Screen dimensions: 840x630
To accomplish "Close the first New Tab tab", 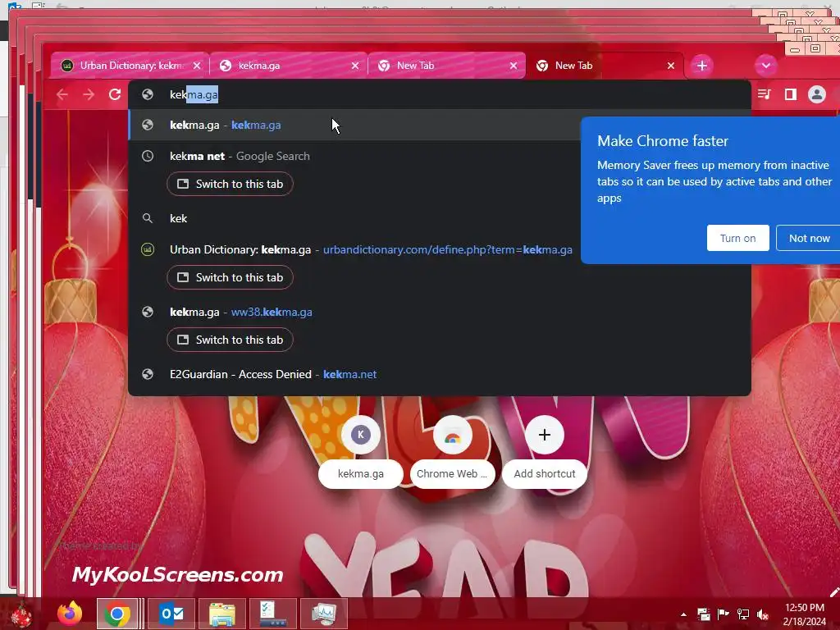I will tap(514, 66).
